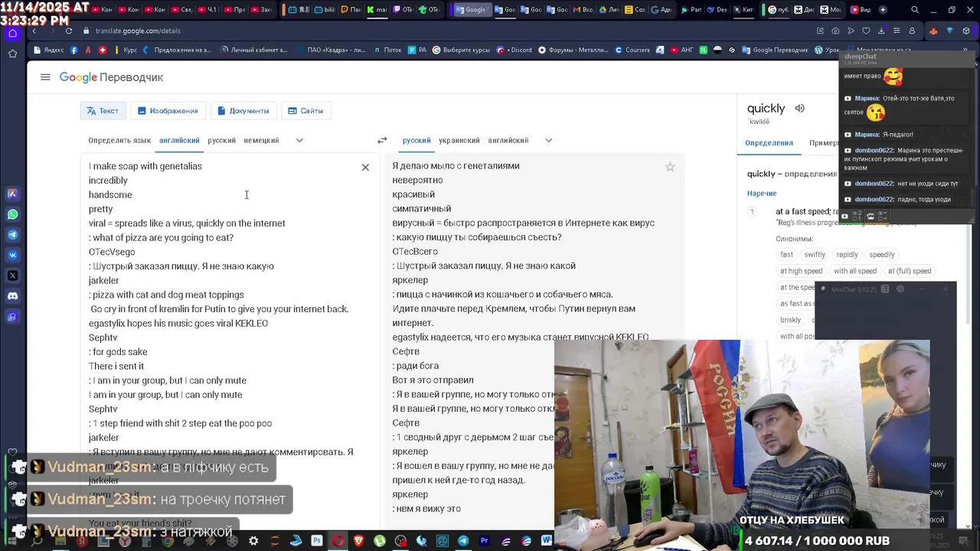
Task: Open Windows Start menu
Action: (x=12, y=541)
